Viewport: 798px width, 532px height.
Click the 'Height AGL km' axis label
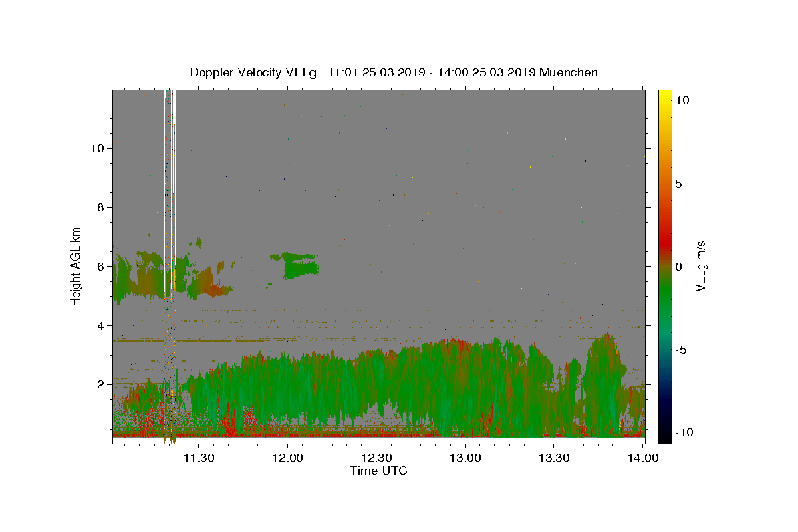(x=76, y=266)
